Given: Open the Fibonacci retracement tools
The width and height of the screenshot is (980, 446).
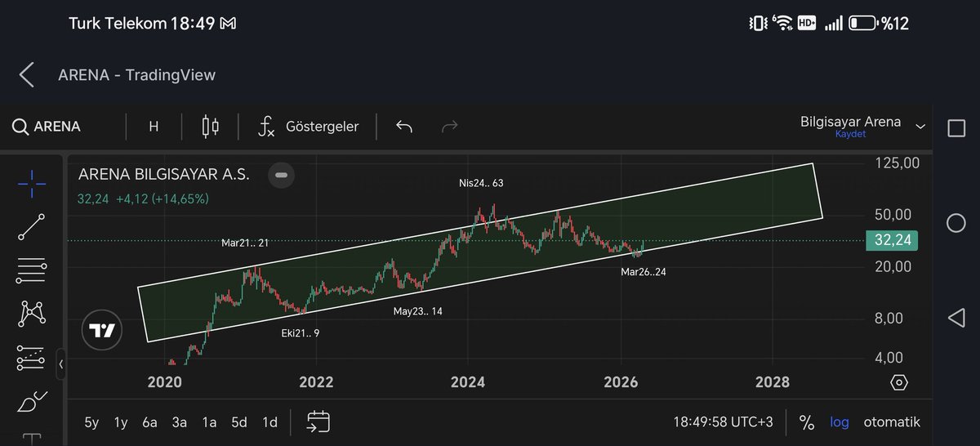Looking at the screenshot, I should [31, 270].
